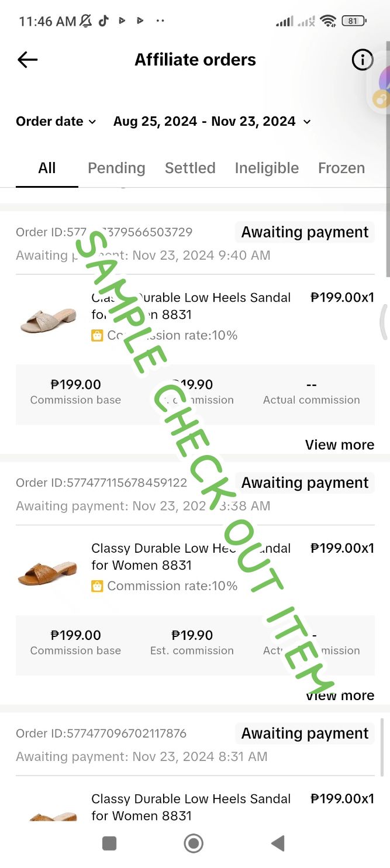Tap the TikTok notification status icon

coord(103,21)
